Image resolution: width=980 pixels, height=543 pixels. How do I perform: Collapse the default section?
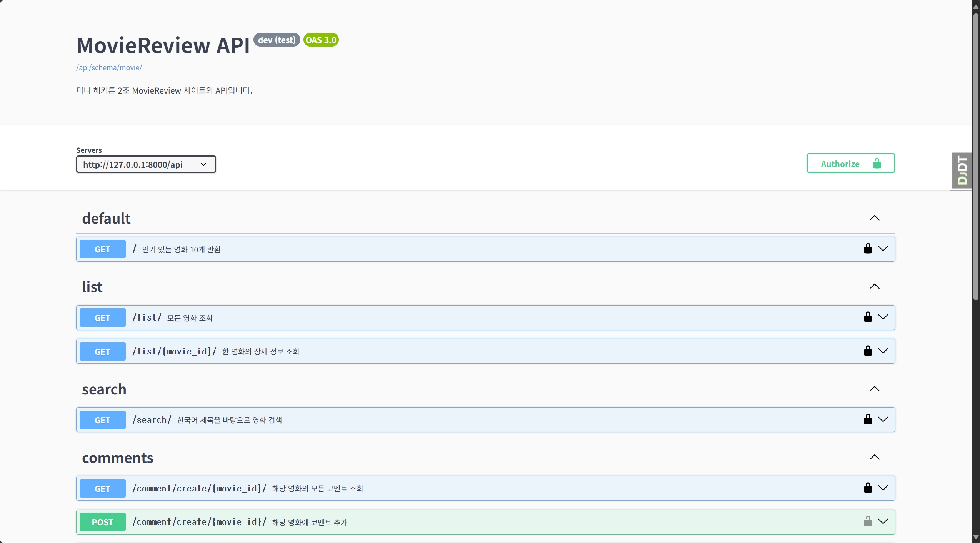(x=874, y=218)
